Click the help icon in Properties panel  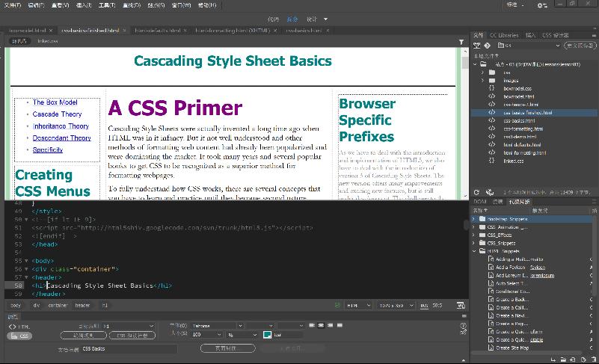pos(464,326)
